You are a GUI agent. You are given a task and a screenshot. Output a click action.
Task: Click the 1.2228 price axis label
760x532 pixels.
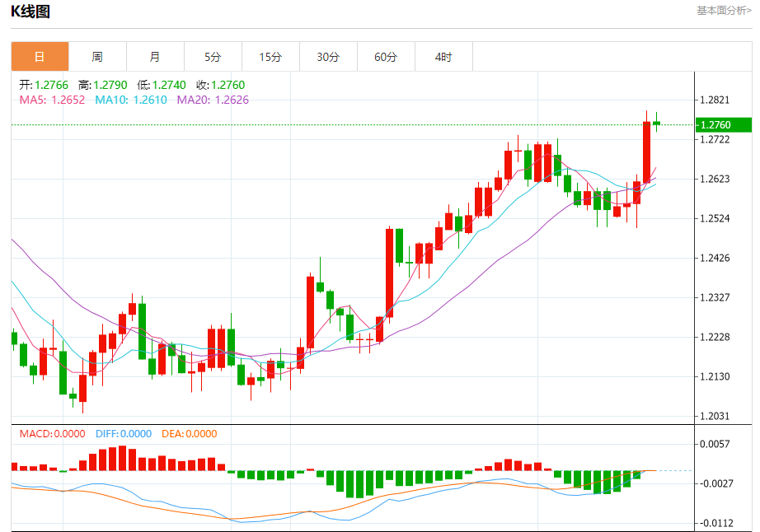click(x=715, y=338)
